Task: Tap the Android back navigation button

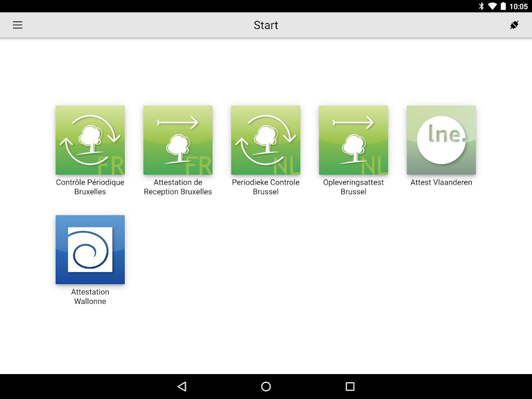Action: pyautogui.click(x=182, y=387)
